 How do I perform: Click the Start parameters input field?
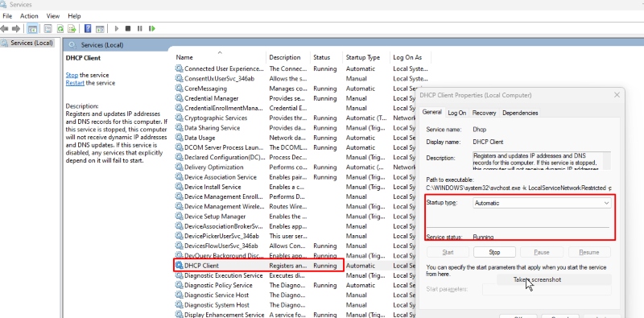tap(547, 289)
